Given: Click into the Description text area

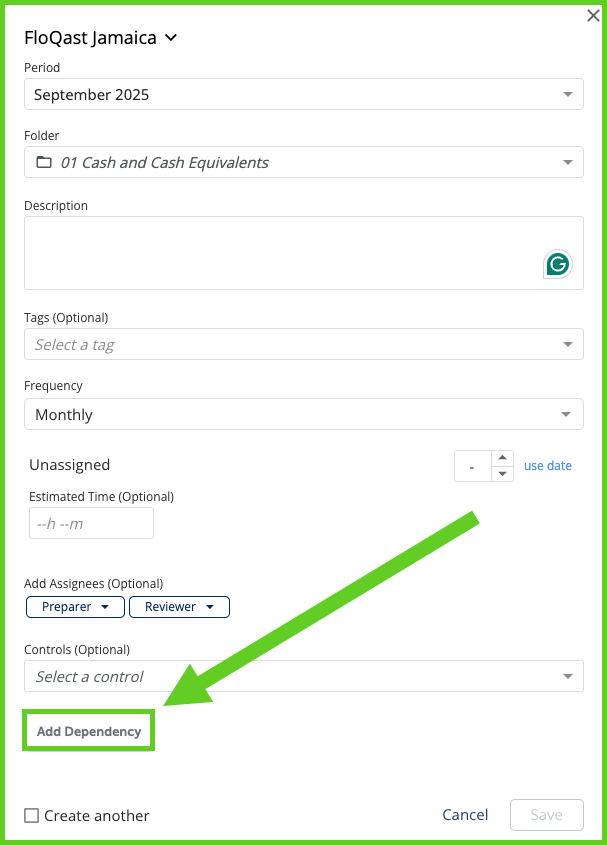Looking at the screenshot, I should 280,252.
